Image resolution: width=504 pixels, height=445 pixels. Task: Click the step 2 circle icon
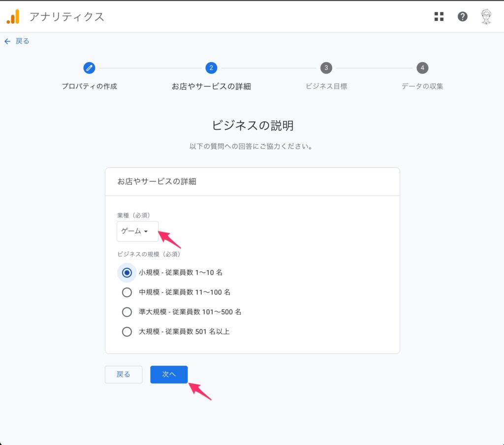tap(211, 68)
